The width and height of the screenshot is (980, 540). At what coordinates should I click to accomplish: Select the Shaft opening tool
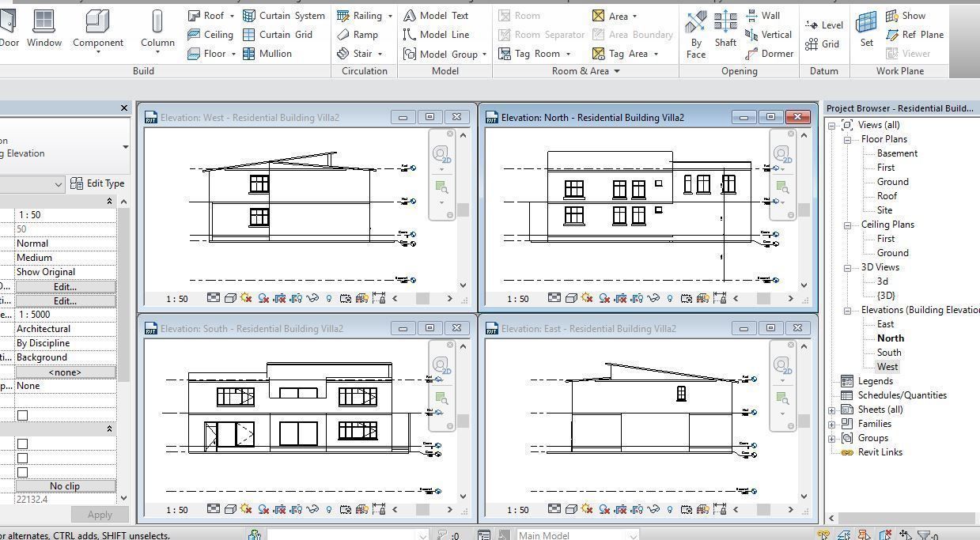[x=725, y=30]
